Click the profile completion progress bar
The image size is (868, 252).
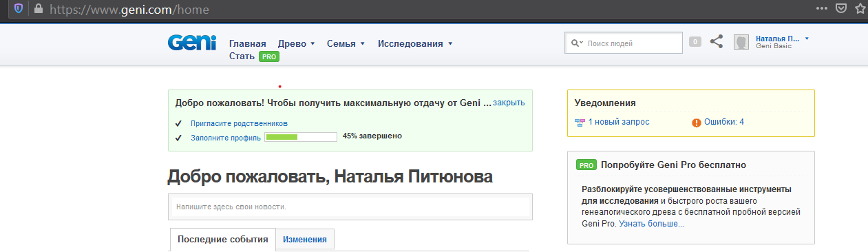tap(301, 137)
